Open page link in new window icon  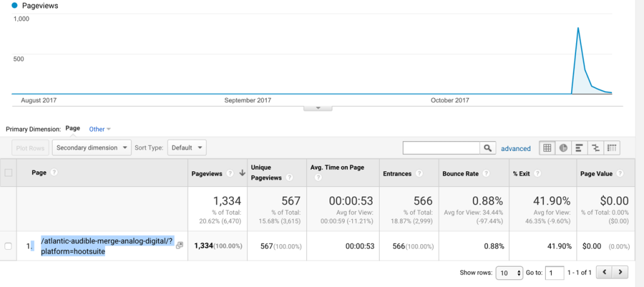point(180,245)
